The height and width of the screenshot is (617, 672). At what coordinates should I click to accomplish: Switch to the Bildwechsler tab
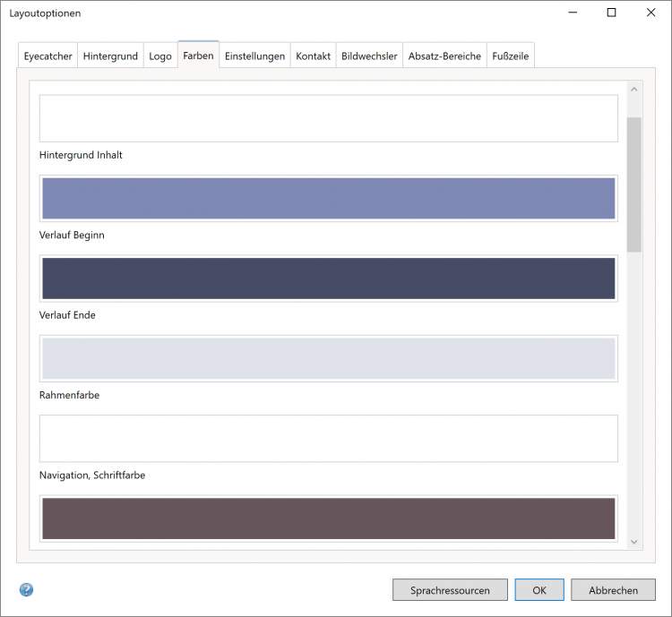point(369,56)
